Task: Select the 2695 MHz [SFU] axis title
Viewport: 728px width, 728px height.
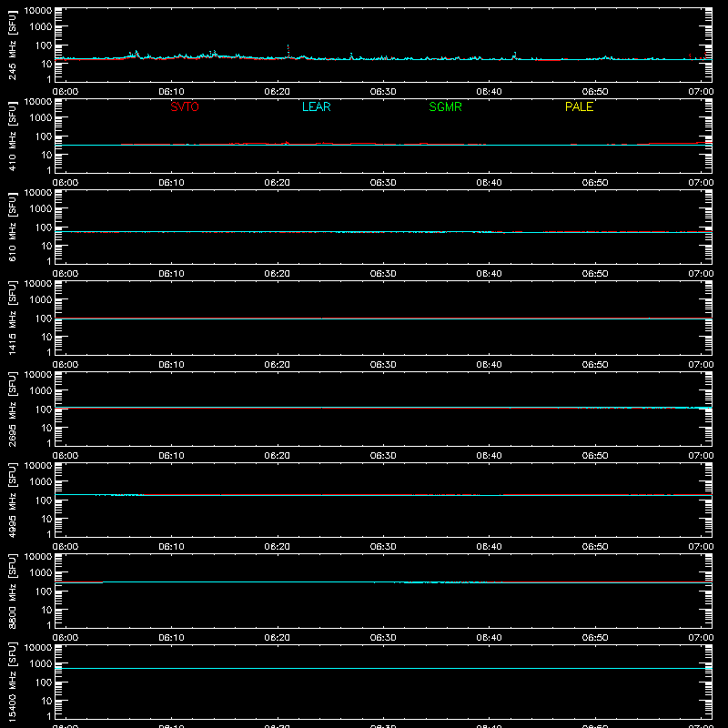Action: [12, 409]
